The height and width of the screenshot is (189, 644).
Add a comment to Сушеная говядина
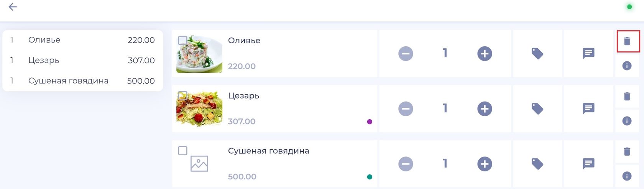588,164
